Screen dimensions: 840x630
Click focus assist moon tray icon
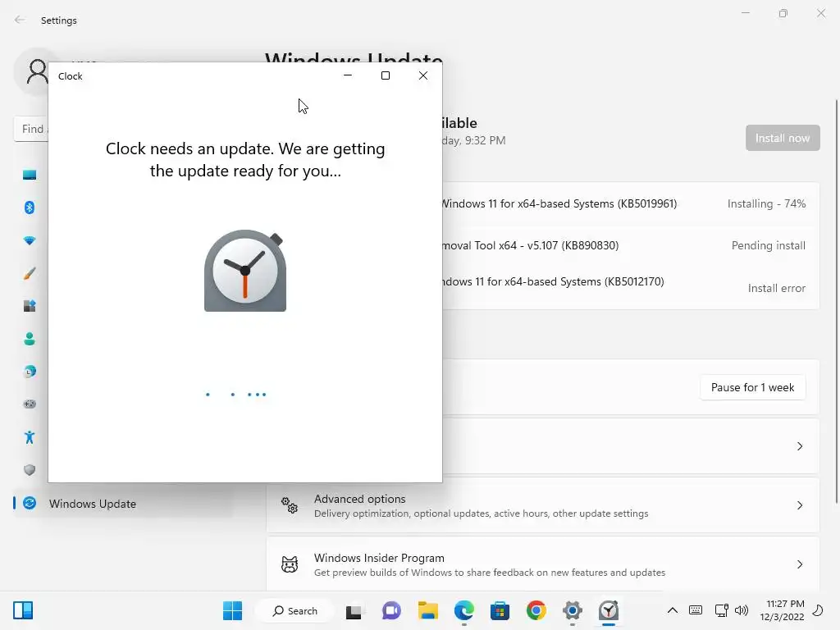tap(819, 610)
